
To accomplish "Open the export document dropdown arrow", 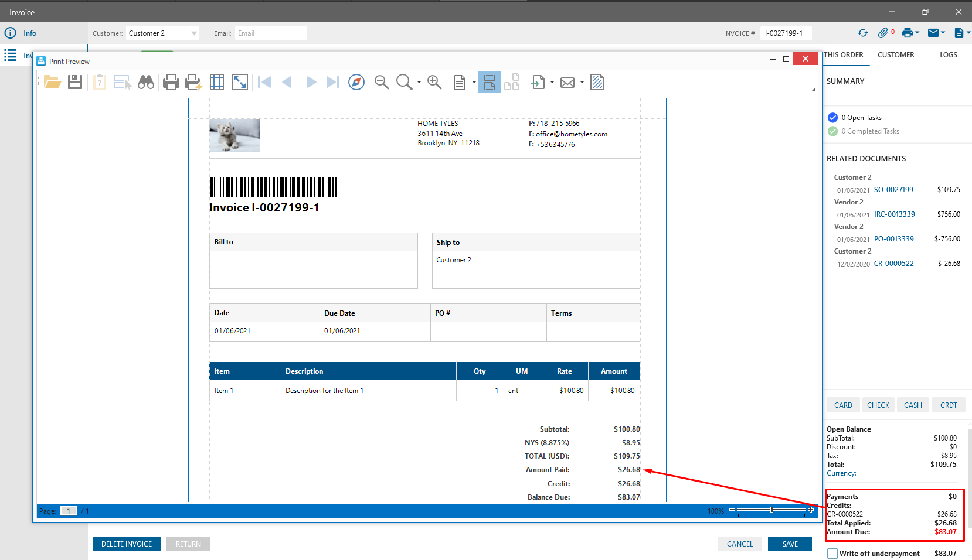I will 552,83.
